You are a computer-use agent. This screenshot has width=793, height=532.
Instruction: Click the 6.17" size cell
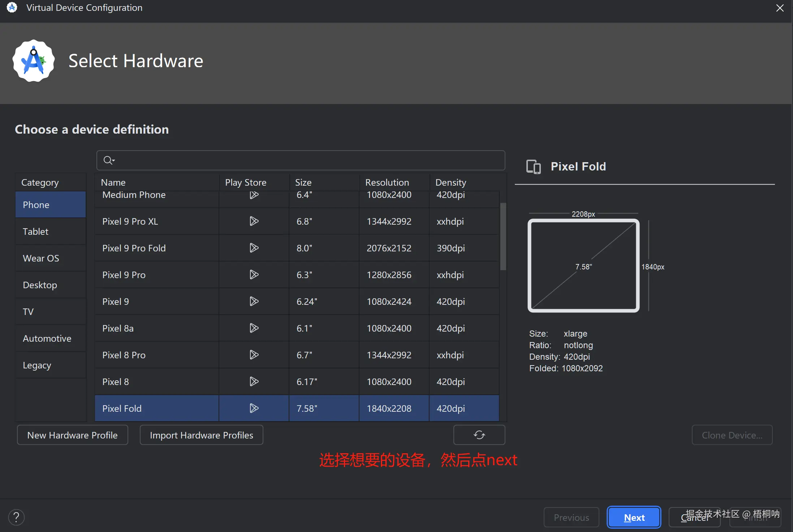pyautogui.click(x=324, y=382)
